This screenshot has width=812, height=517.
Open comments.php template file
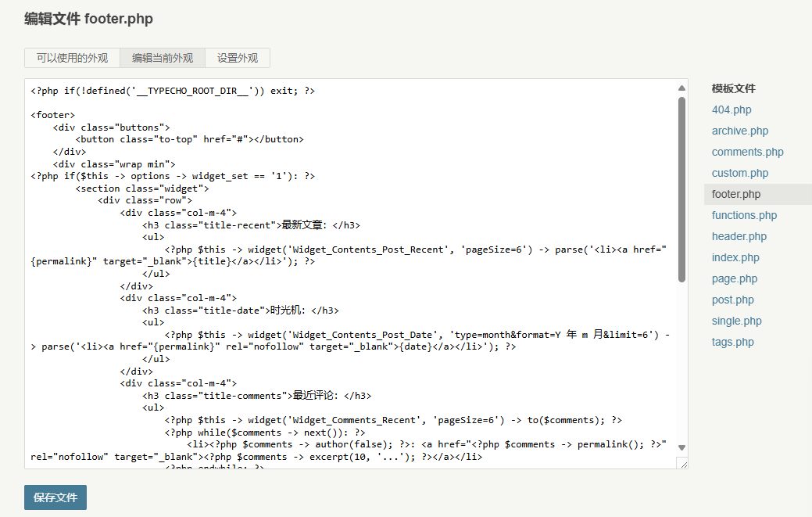(x=747, y=152)
